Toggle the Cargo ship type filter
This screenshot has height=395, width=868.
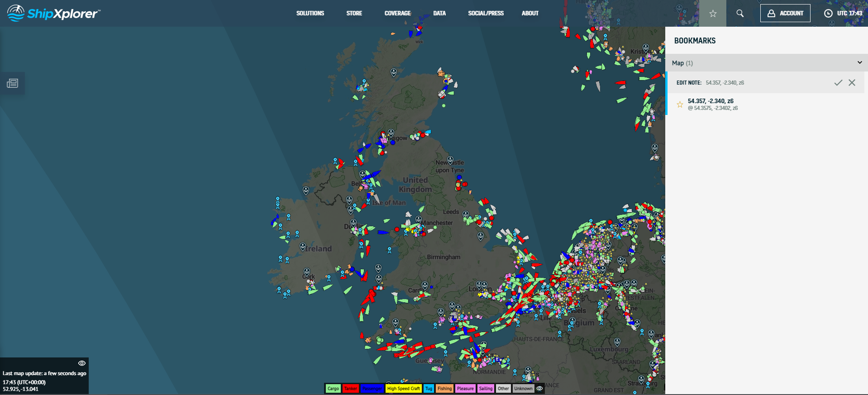pos(333,389)
